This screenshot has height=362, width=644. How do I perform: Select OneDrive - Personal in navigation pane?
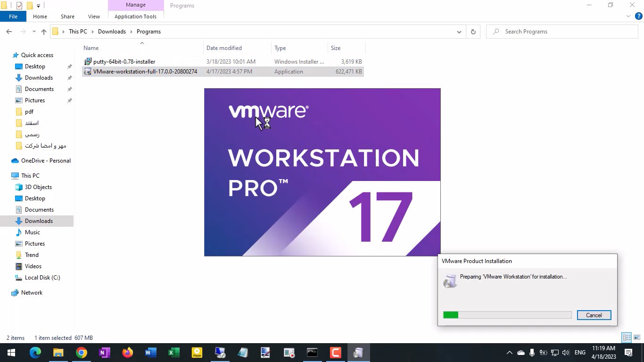(46, 161)
